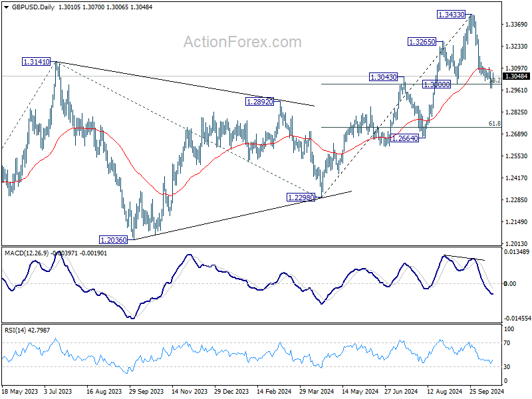The width and height of the screenshot is (532, 399).
Task: Click the 14 Nov 2023 date label
Action: tap(190, 391)
